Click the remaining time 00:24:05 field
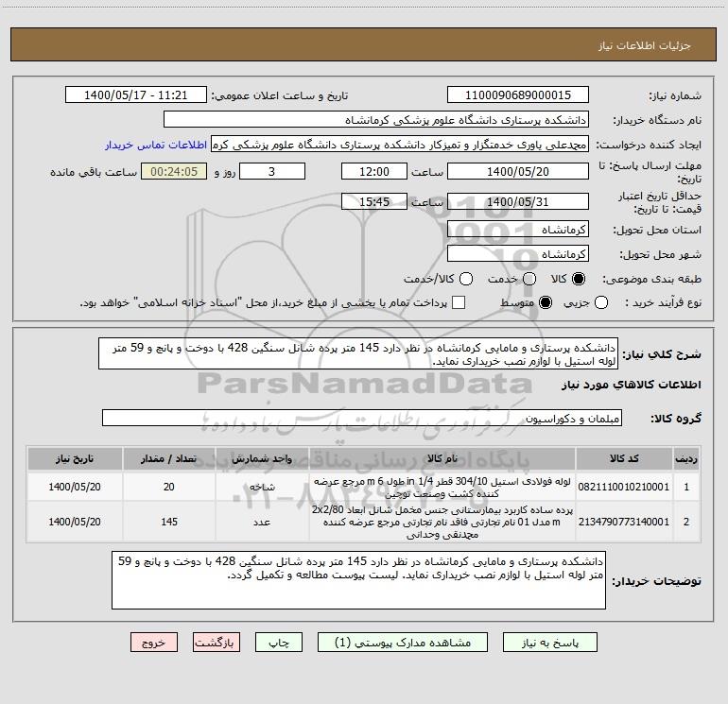Screen dimensions: 728x704 click(x=174, y=171)
